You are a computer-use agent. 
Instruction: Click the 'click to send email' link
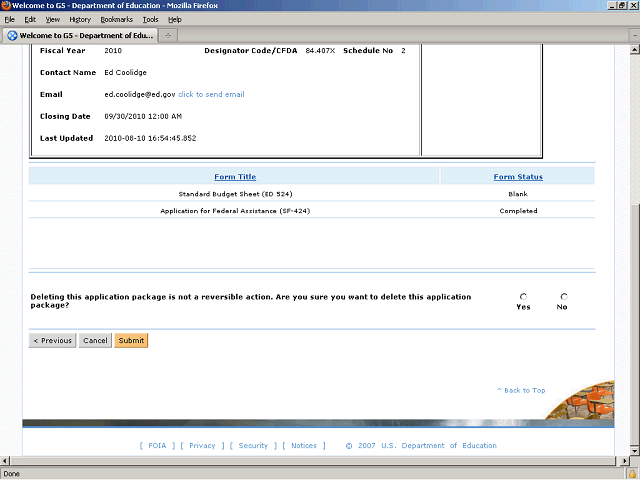[211, 94]
